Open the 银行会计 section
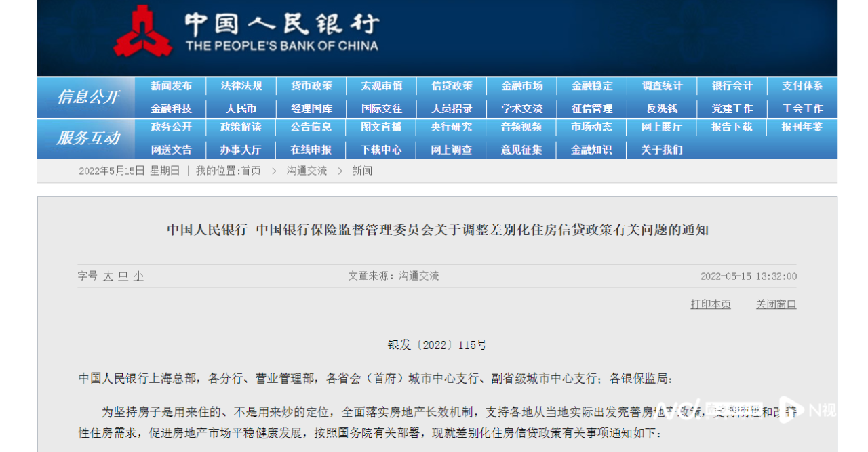The height and width of the screenshot is (452, 868). click(732, 86)
